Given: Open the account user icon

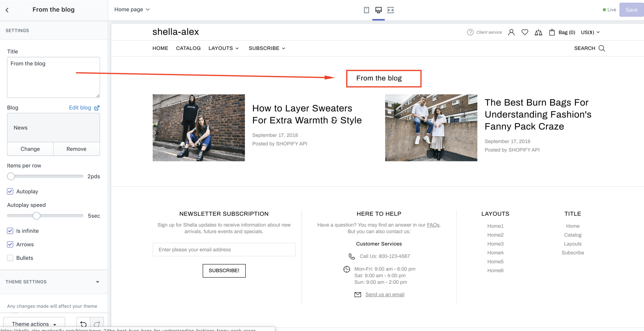Looking at the screenshot, I should (x=511, y=33).
